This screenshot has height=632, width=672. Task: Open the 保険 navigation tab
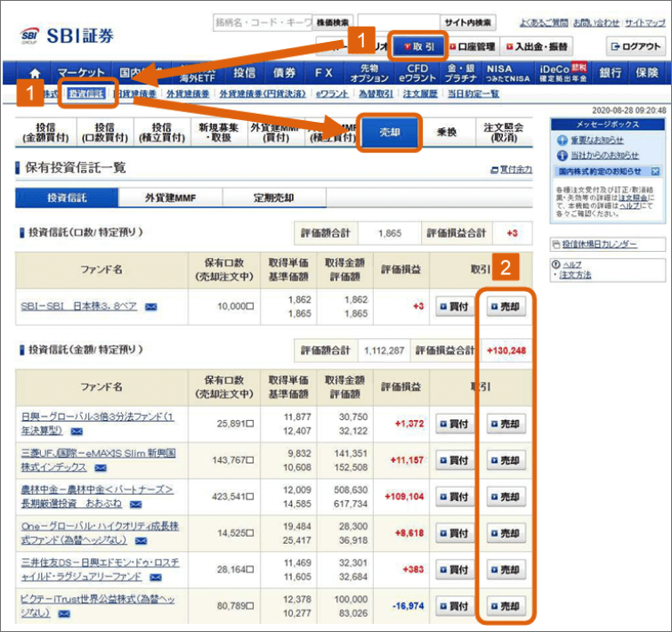647,72
